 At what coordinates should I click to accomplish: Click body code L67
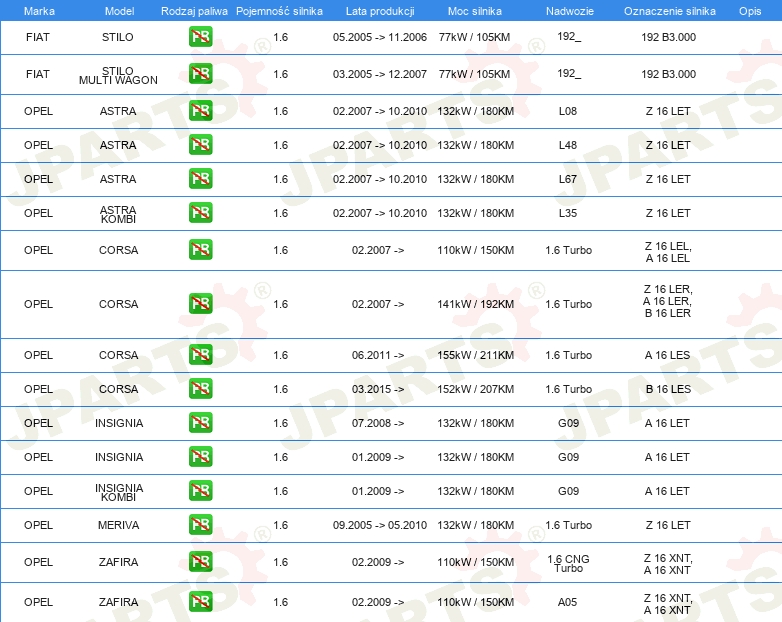point(568,179)
